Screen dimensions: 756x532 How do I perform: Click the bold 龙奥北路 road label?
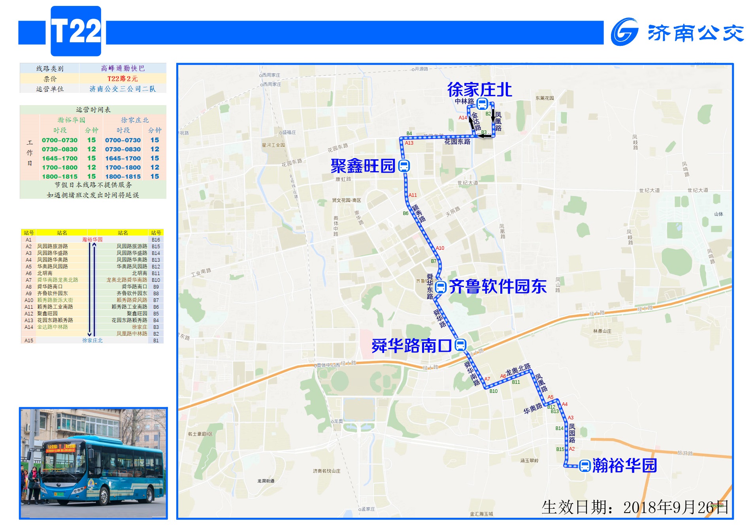(518, 370)
